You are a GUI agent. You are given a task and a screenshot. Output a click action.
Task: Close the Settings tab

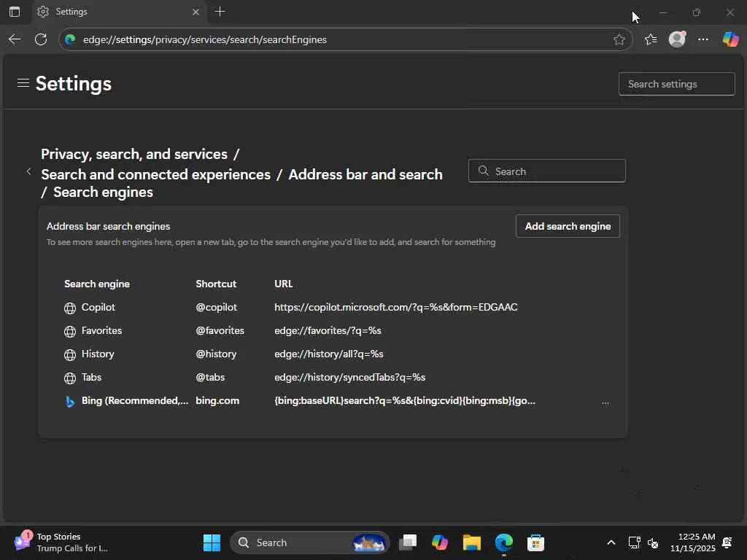click(196, 12)
